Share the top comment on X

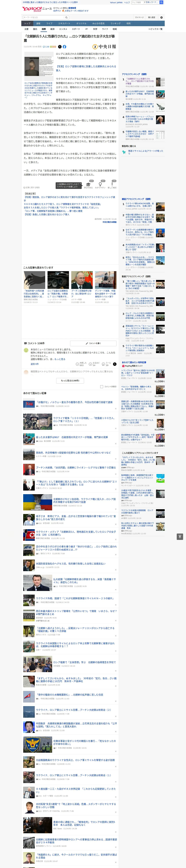click(x=114, y=364)
